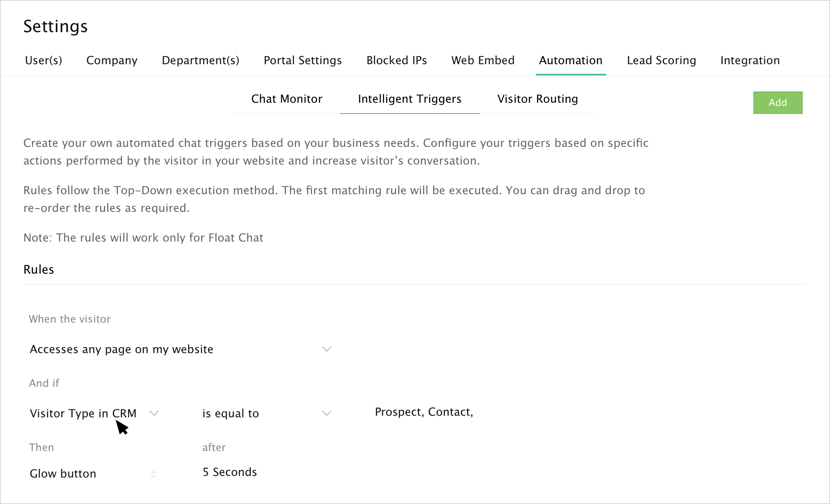Switch to Lead Scoring tab
This screenshot has height=504, width=830.
pos(661,60)
